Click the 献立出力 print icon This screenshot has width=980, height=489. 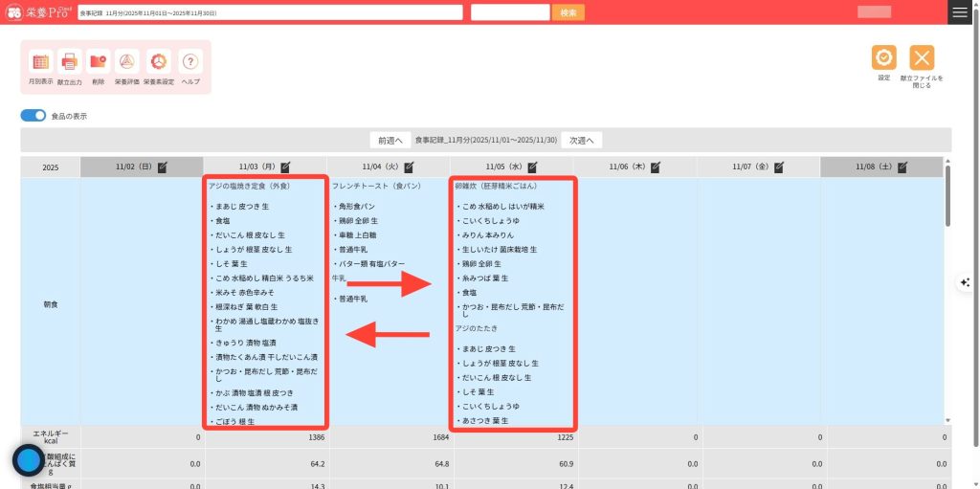tap(70, 62)
